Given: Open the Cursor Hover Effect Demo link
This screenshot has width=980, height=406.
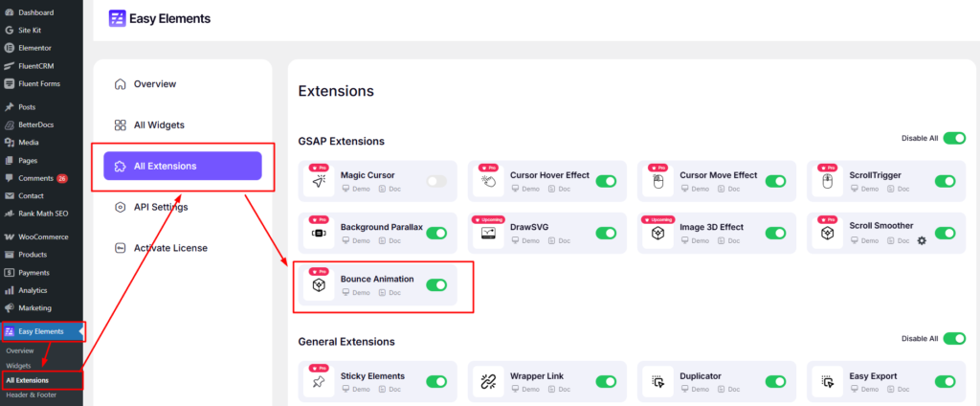Looking at the screenshot, I should [527, 190].
